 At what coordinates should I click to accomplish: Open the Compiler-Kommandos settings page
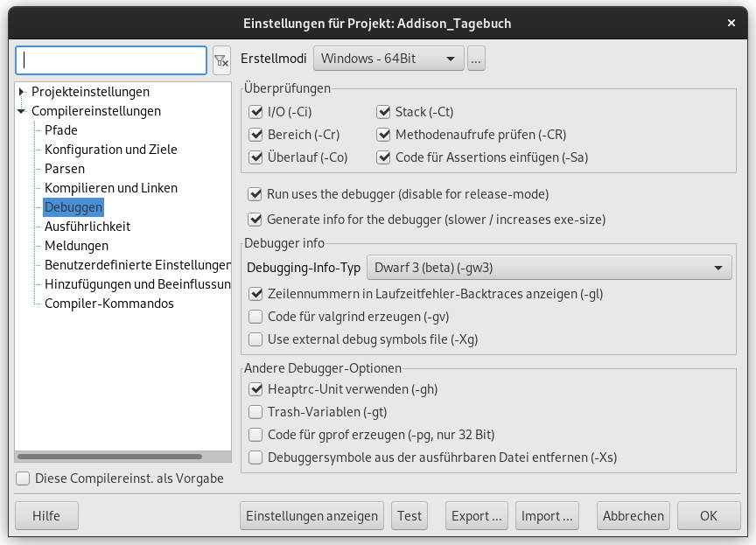click(x=108, y=304)
